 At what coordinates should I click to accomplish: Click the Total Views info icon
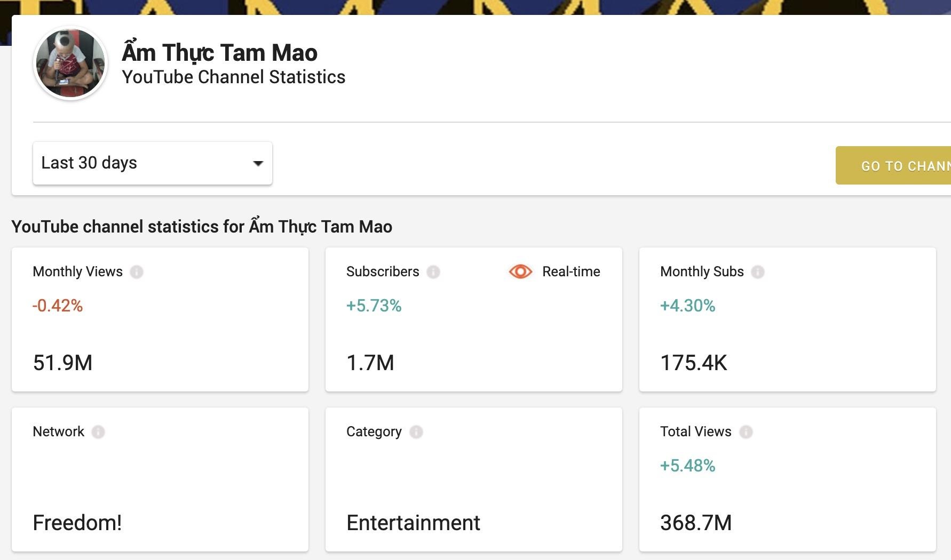click(747, 432)
